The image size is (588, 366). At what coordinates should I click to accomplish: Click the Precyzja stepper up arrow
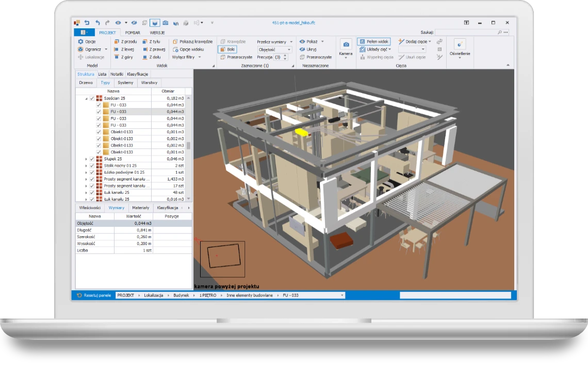[285, 56]
